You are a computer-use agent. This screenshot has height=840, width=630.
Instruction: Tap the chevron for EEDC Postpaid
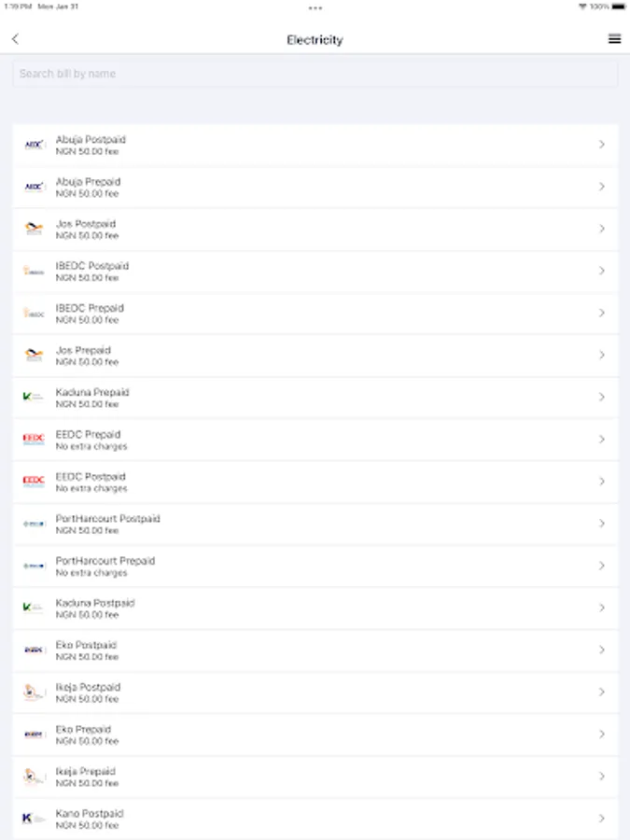(x=602, y=482)
